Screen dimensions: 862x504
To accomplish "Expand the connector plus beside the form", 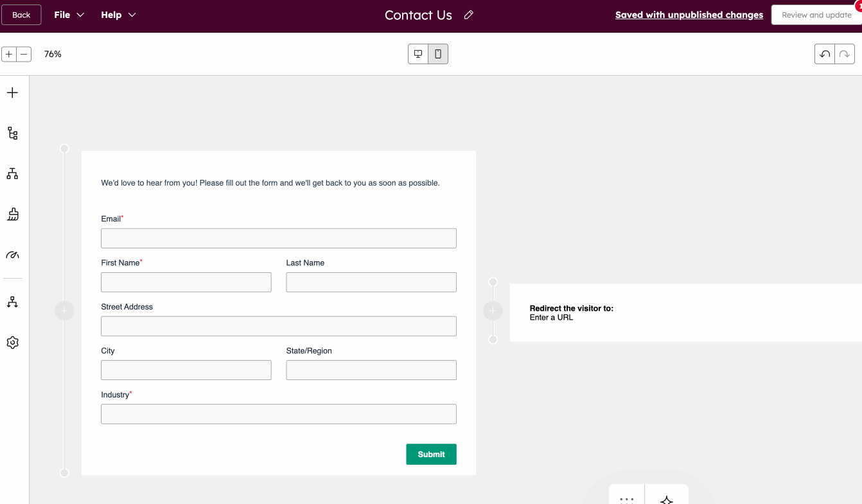I will (64, 310).
